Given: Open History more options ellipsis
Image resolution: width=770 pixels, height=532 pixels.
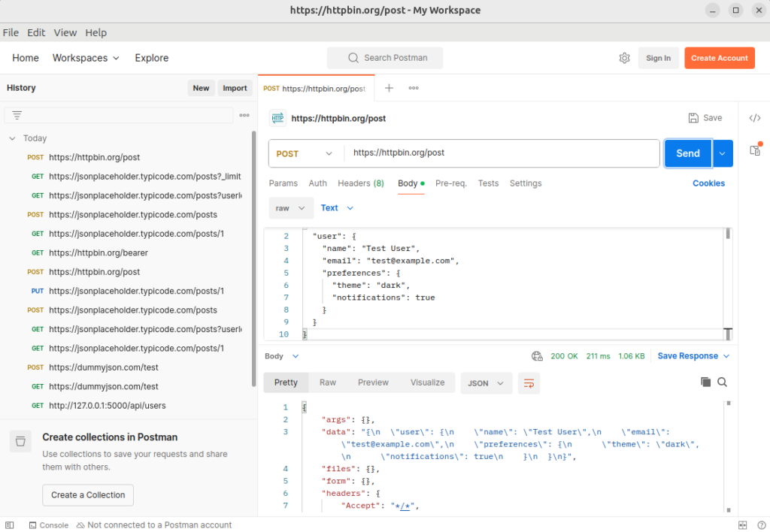Looking at the screenshot, I should (x=244, y=115).
